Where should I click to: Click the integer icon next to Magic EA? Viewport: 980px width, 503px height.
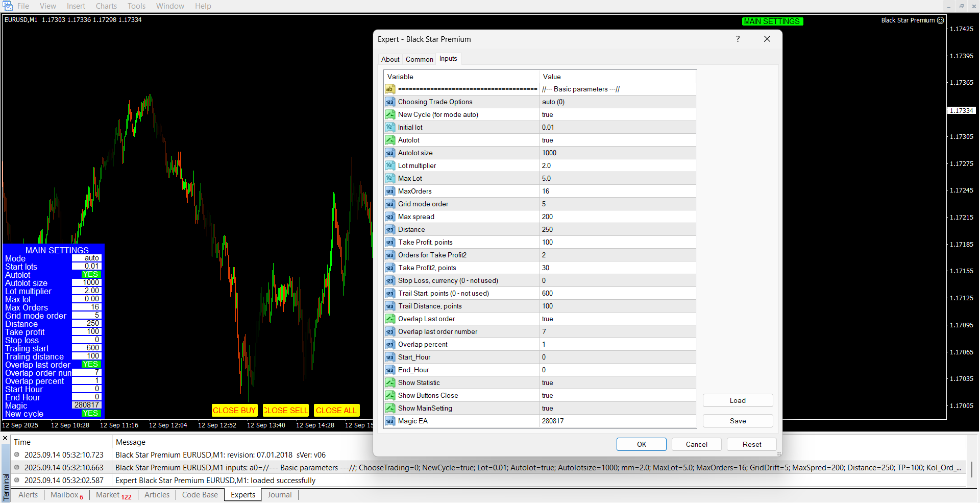coord(390,421)
